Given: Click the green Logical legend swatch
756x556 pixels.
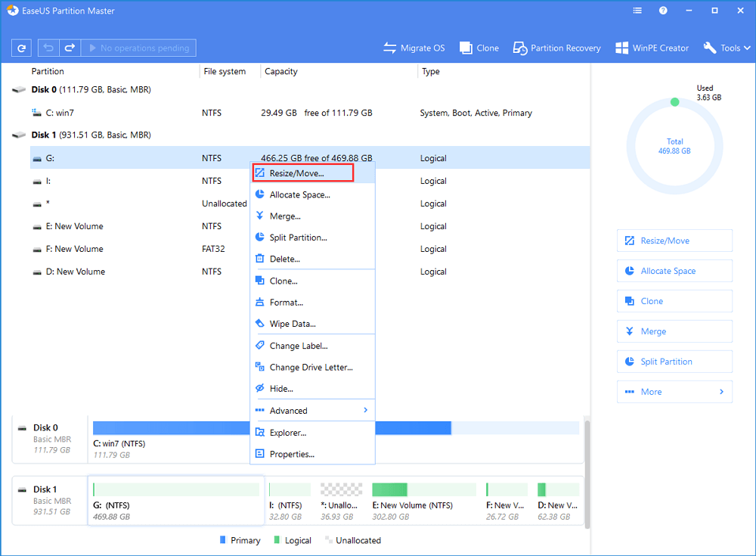Looking at the screenshot, I should pos(277,539).
